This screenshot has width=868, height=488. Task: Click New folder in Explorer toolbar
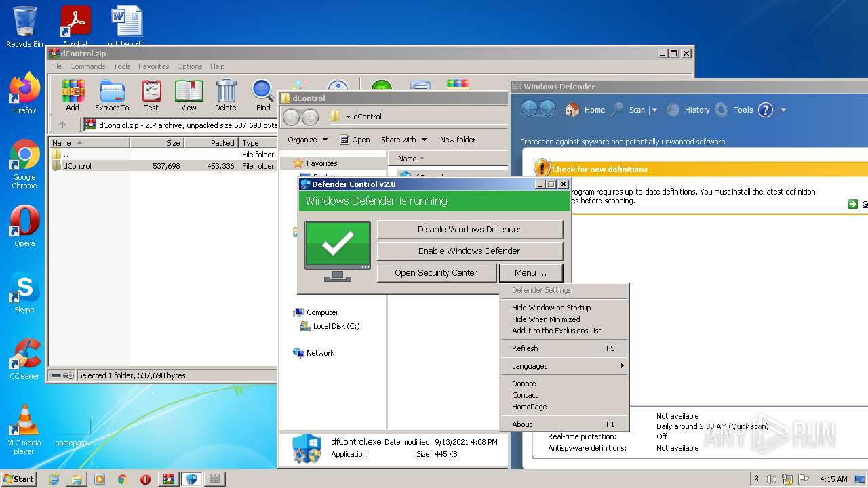[x=458, y=140]
